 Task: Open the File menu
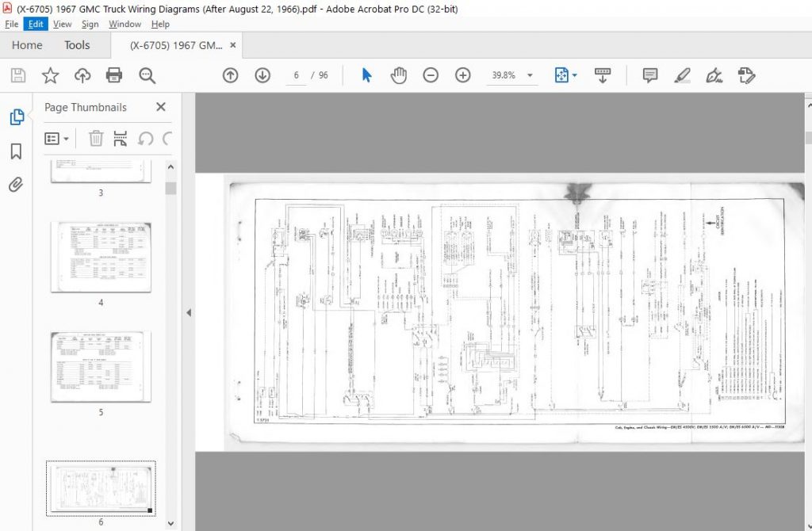[11, 24]
